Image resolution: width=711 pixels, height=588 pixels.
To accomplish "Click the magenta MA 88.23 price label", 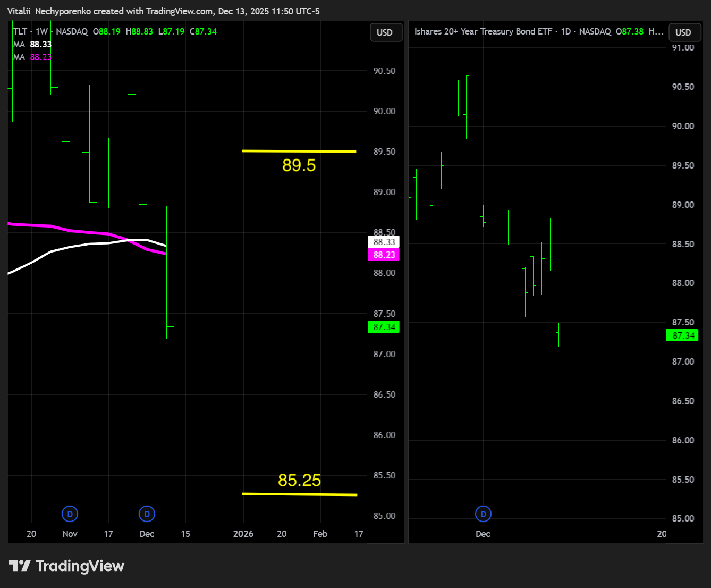I will [384, 255].
